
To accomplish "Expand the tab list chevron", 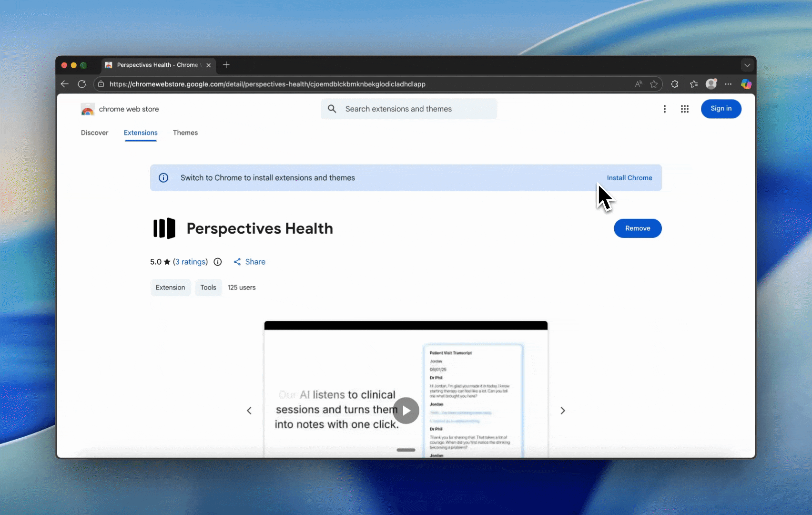I will pos(747,65).
